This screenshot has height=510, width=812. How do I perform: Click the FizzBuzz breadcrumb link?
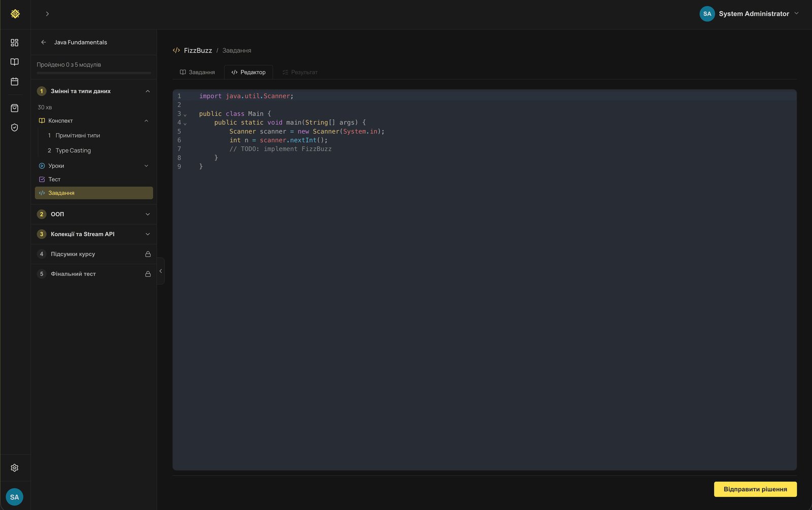(198, 50)
